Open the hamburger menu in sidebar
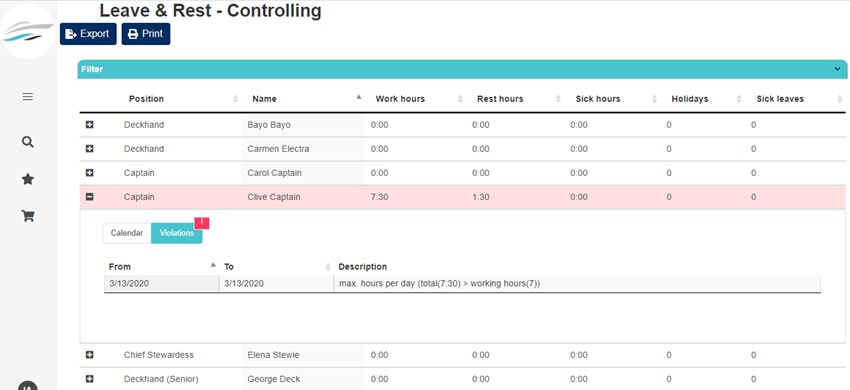This screenshot has height=390, width=850. tap(28, 97)
